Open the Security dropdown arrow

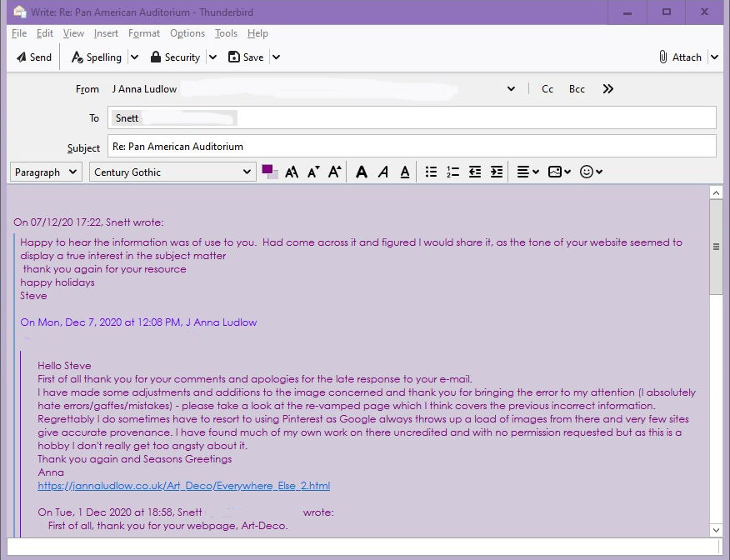pos(212,57)
